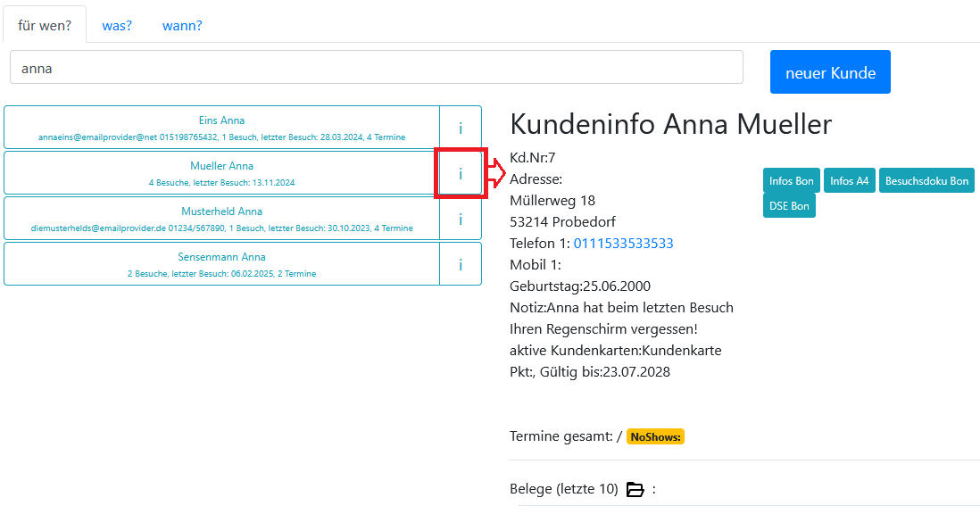
Task: Click 'Besuchsdoku Bon' button
Action: tap(926, 181)
